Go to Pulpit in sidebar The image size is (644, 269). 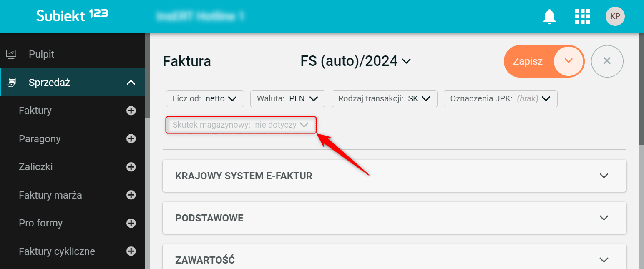[41, 54]
